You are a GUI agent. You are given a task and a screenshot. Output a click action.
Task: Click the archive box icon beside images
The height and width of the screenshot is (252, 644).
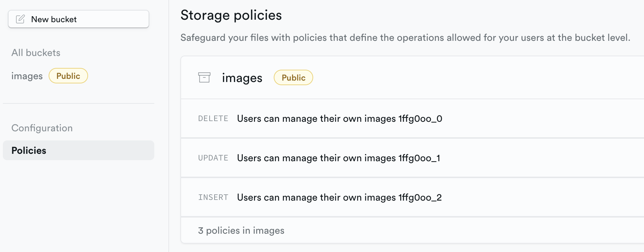click(204, 77)
